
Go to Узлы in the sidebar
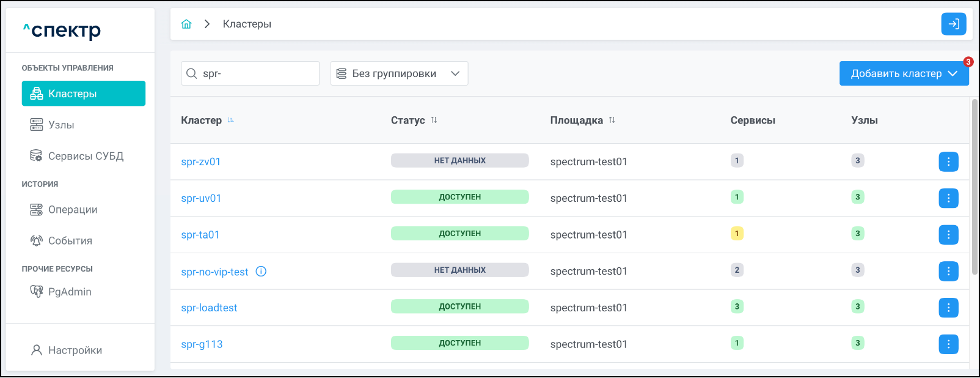[x=61, y=125]
